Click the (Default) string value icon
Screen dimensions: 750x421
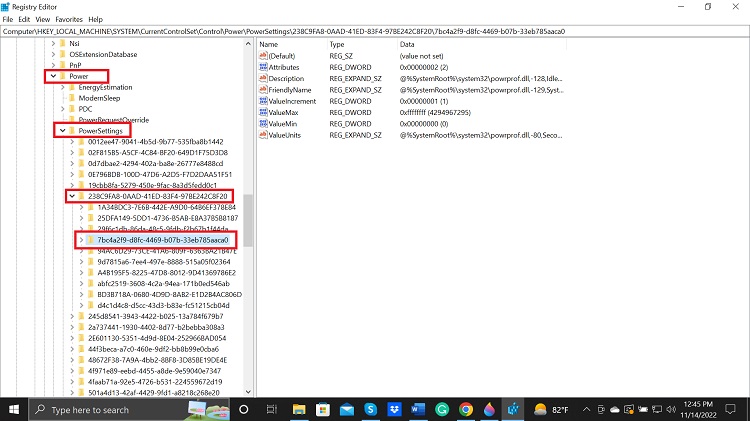tap(262, 55)
